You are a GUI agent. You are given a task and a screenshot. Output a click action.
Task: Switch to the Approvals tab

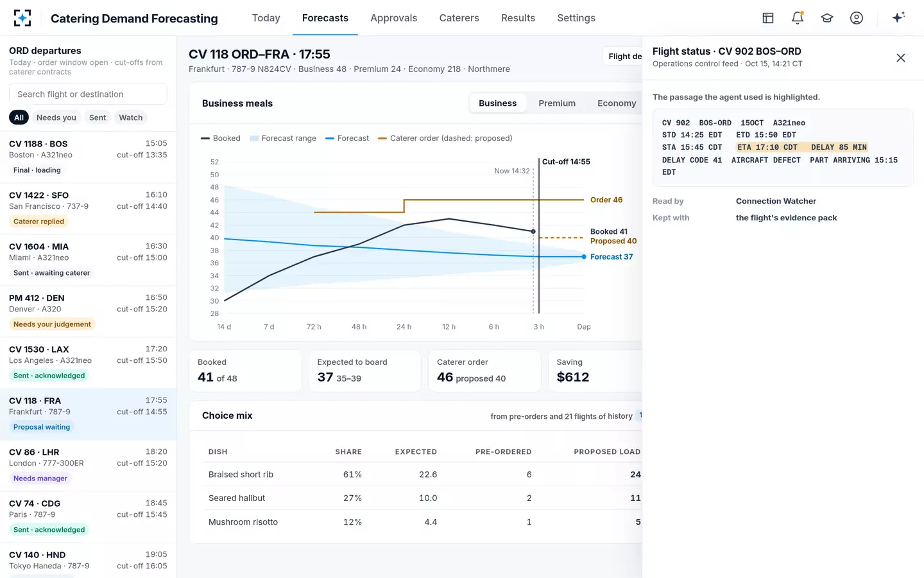pyautogui.click(x=394, y=18)
